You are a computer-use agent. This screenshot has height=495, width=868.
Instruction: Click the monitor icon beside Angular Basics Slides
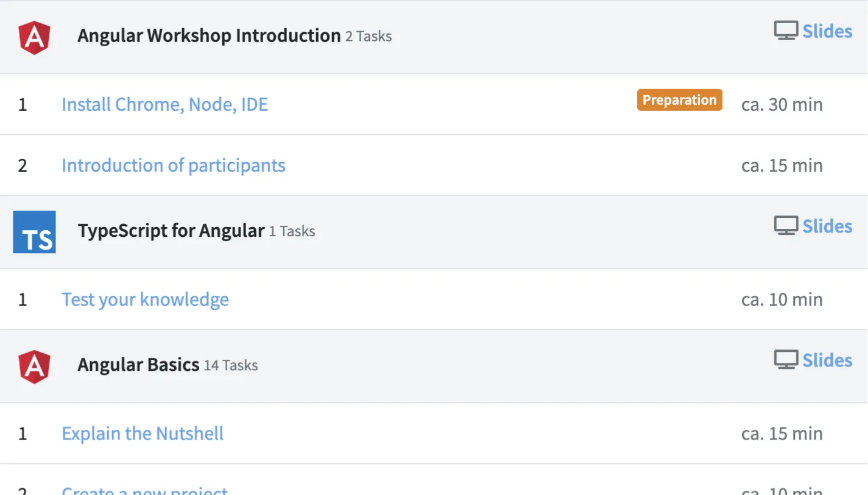(786, 359)
